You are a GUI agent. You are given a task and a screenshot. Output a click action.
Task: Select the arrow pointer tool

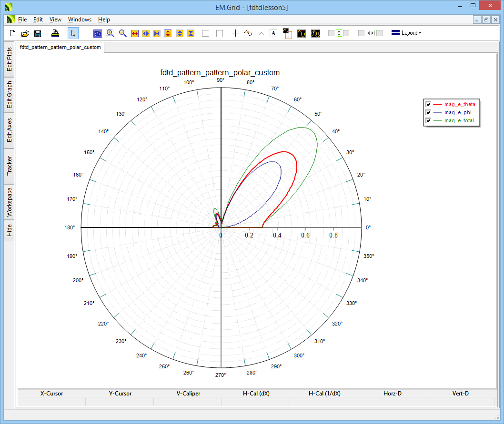73,33
